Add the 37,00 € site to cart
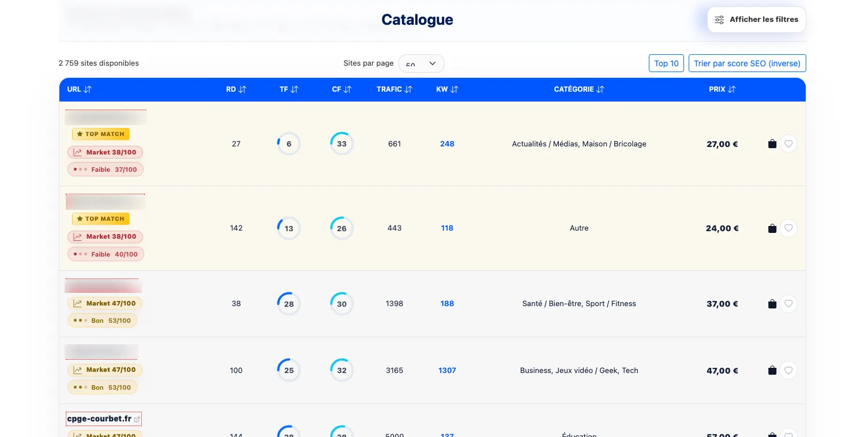This screenshot has height=437, width=868. pos(772,304)
